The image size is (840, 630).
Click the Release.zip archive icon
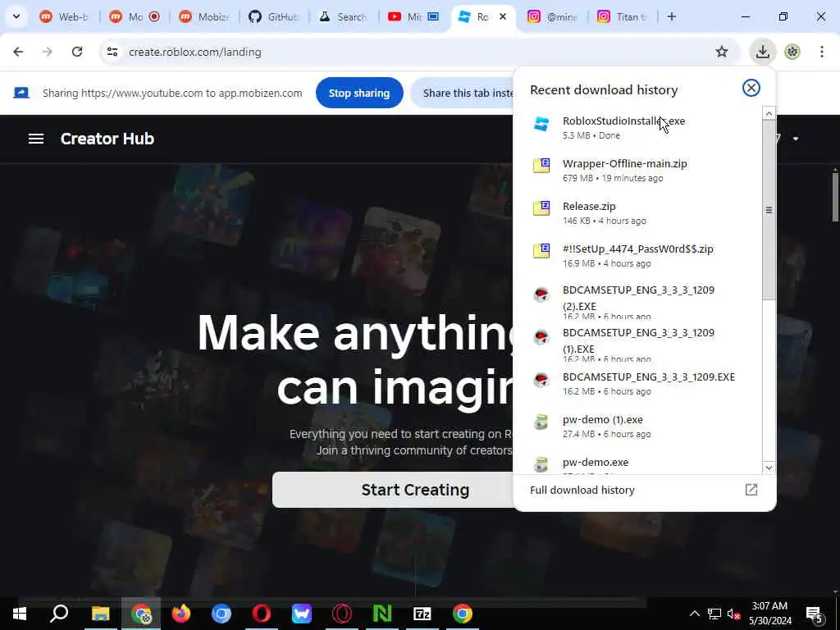[541, 208]
